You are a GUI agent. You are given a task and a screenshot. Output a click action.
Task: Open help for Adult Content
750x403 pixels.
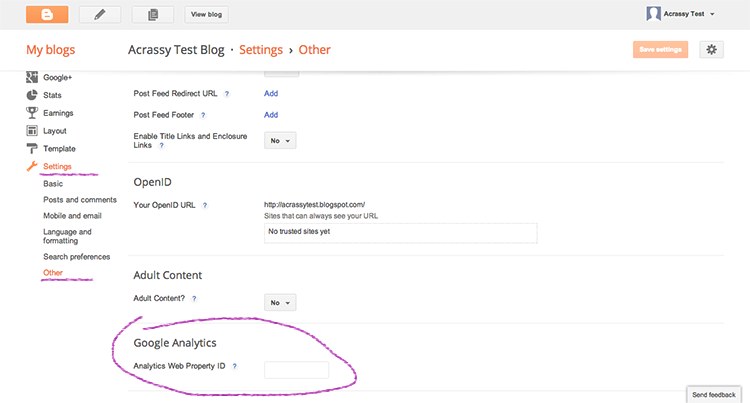coord(194,298)
